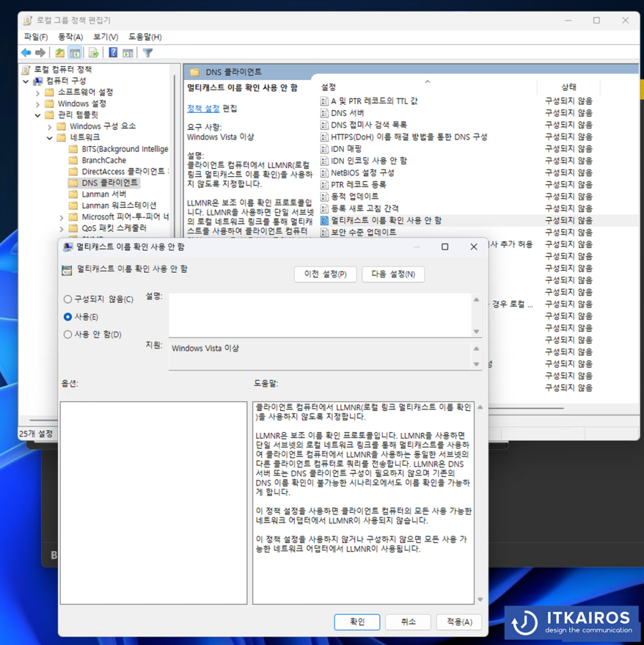Expand the 'Windows 구성 요소' tree node
The width and height of the screenshot is (644, 645).
click(50, 127)
